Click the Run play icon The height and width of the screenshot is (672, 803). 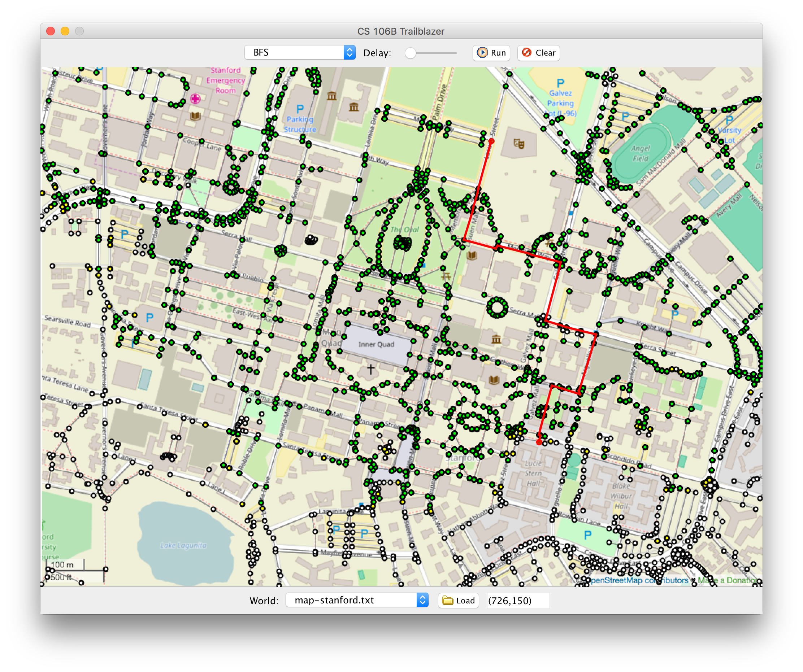pyautogui.click(x=483, y=52)
